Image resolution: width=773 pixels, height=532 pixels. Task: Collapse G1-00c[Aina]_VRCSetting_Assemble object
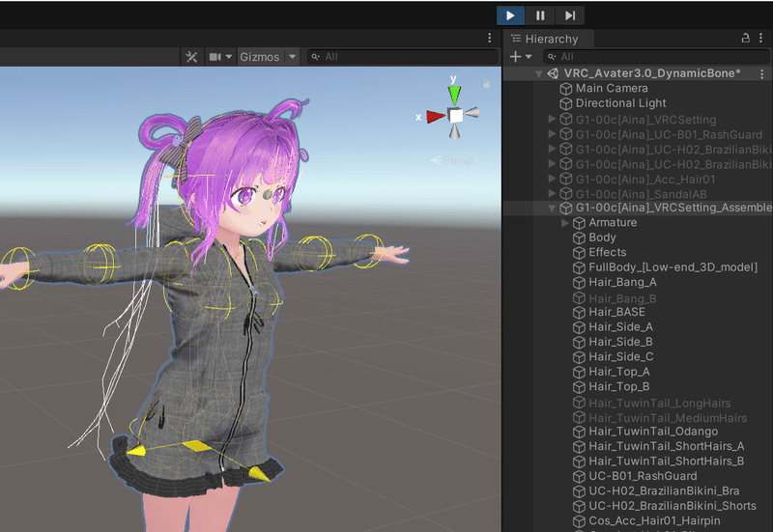click(552, 209)
